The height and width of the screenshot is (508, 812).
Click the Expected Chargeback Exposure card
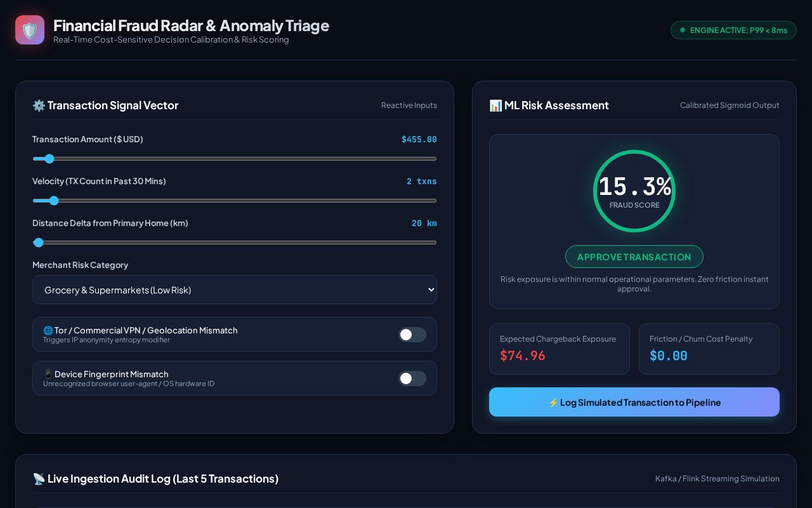[x=560, y=349]
